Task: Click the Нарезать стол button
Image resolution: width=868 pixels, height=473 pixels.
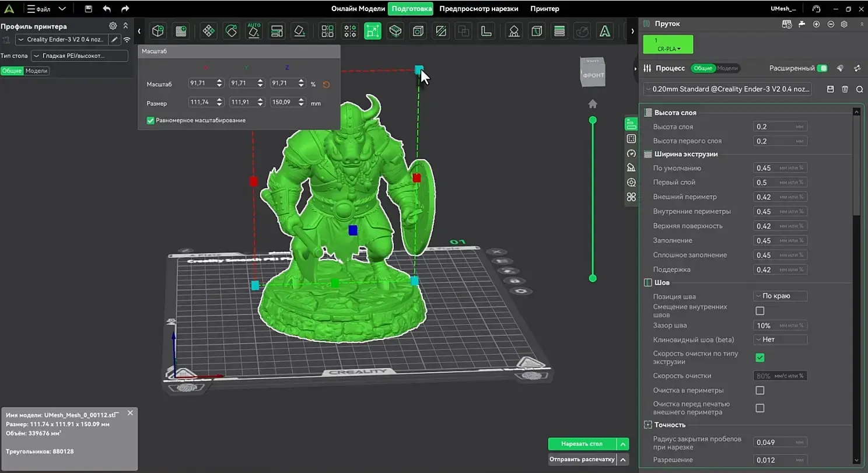Action: pyautogui.click(x=582, y=444)
